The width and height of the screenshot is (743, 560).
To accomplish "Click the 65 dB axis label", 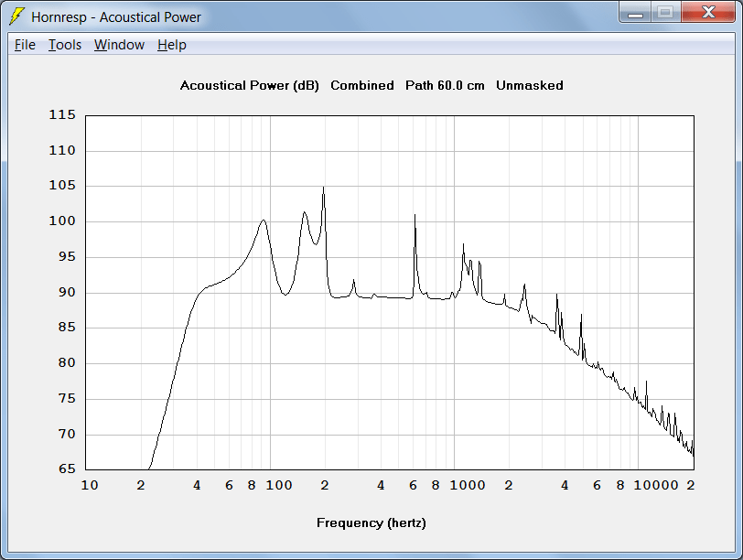I will point(67,468).
